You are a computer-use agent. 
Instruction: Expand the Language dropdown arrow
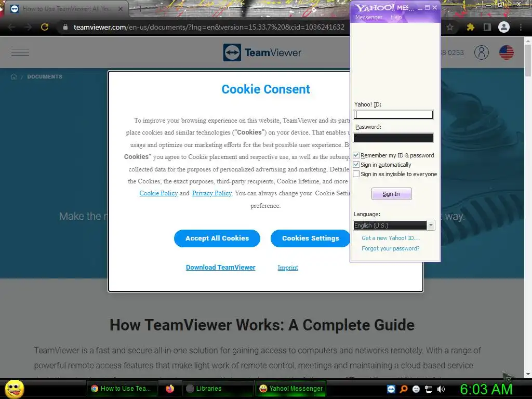coord(431,225)
